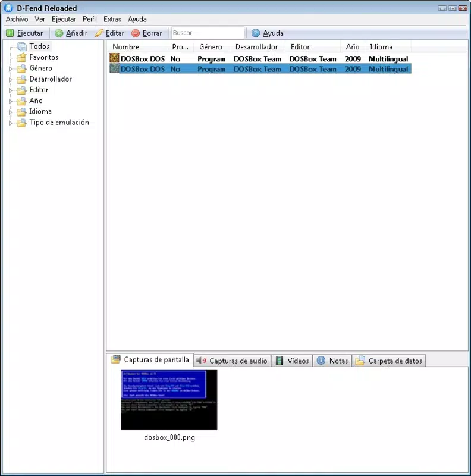Open the Ayuda menu
Image resolution: width=471 pixels, height=476 pixels.
pyautogui.click(x=137, y=19)
